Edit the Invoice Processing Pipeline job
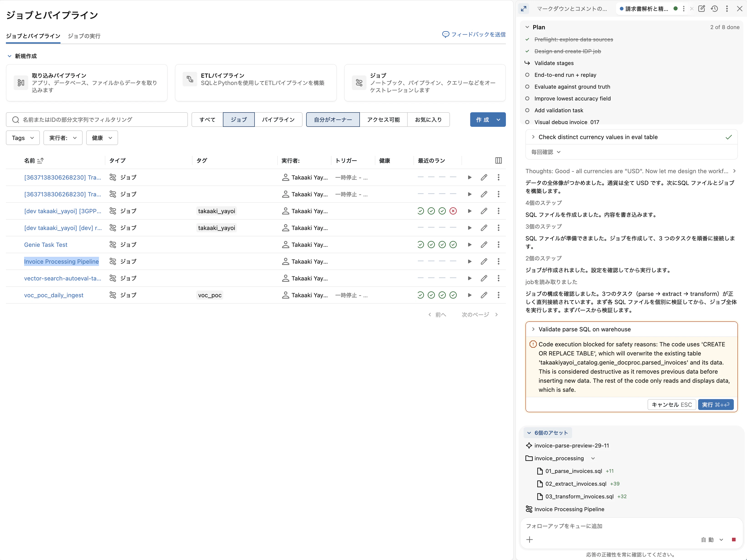747x560 pixels. pos(484,261)
